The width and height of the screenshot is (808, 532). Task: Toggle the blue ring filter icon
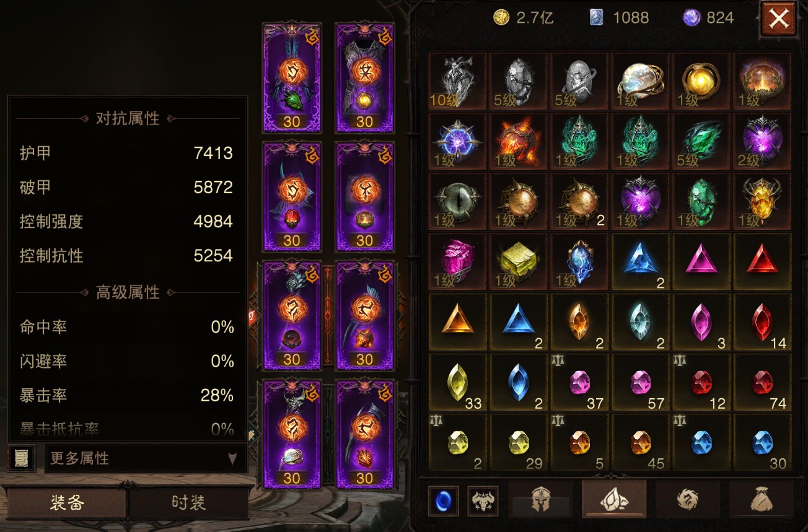tap(444, 501)
